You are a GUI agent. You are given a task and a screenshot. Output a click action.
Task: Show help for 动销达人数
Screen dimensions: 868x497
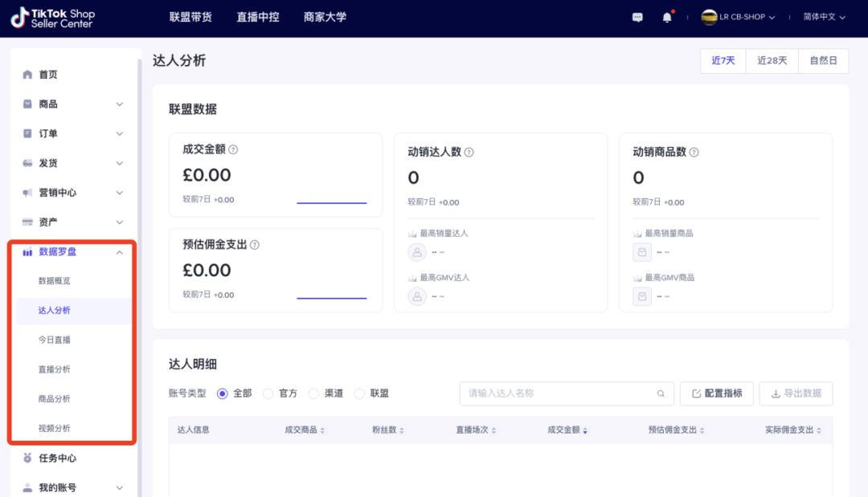[469, 152]
